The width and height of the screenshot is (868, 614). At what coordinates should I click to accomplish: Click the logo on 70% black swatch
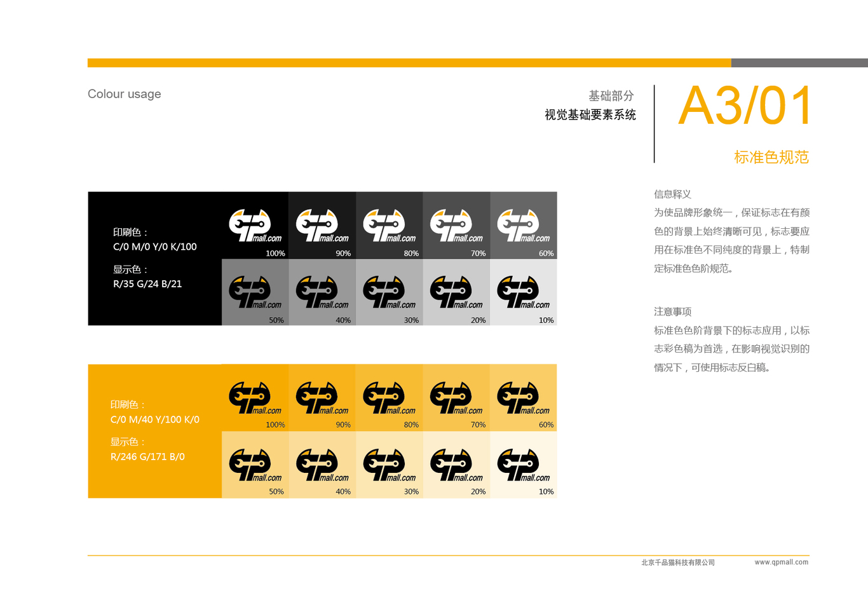456,226
